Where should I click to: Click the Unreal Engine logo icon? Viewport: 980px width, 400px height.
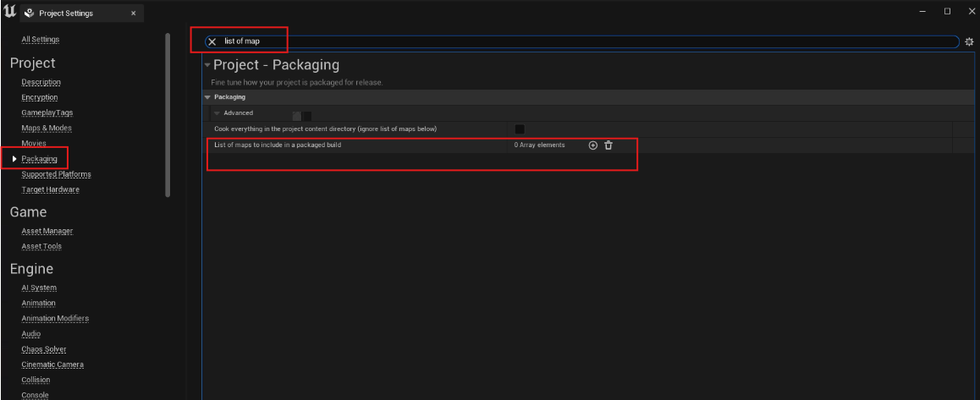coord(9,12)
